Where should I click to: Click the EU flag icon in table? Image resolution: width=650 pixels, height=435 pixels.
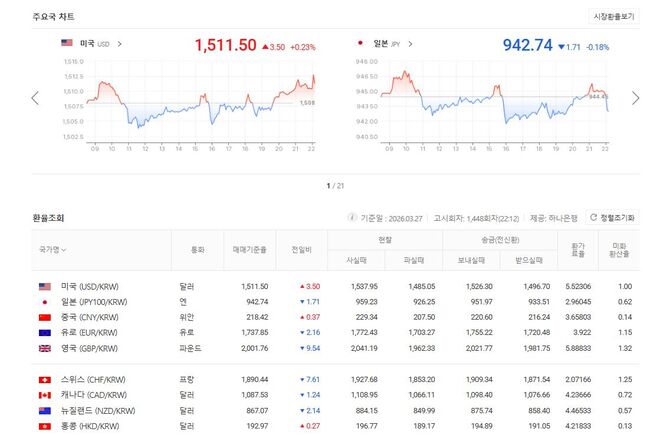[x=44, y=332]
